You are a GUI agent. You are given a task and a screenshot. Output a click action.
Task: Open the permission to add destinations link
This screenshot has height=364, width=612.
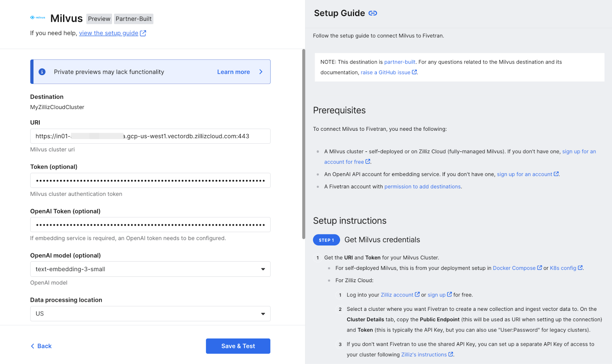coord(422,187)
